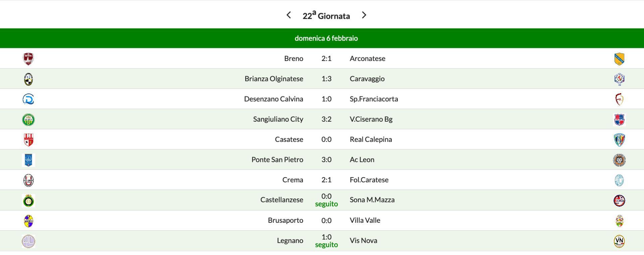This screenshot has width=644, height=255.
Task: Click the 22ª Giornata heading
Action: pyautogui.click(x=326, y=16)
